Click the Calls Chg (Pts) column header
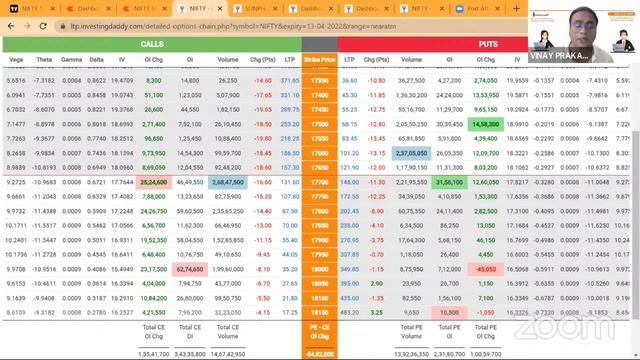Viewport: 640px width, 360px height. (262, 60)
